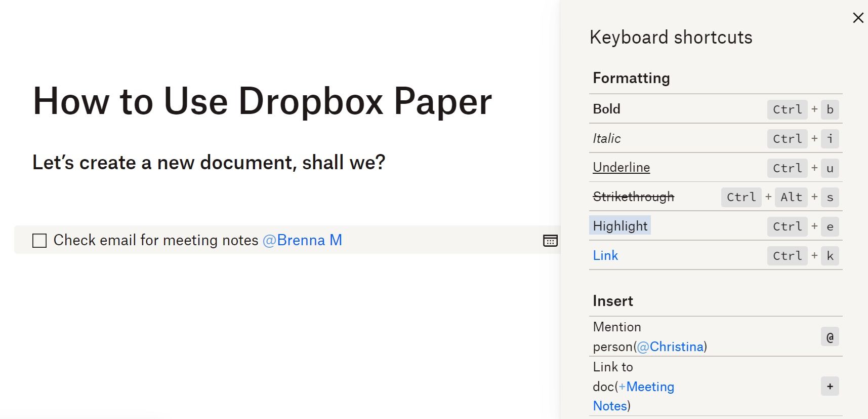This screenshot has width=868, height=419.
Task: Click the Ctrl key in the Bold row
Action: point(787,109)
